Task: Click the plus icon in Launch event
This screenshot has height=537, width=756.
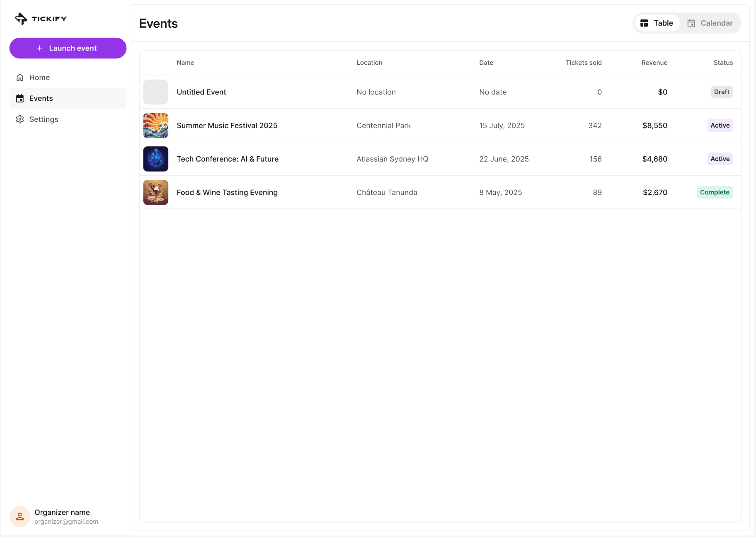Action: coord(40,48)
